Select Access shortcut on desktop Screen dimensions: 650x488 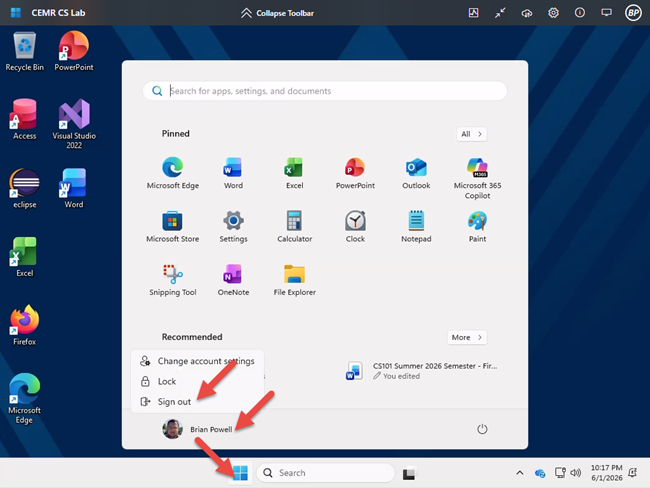[x=24, y=119]
